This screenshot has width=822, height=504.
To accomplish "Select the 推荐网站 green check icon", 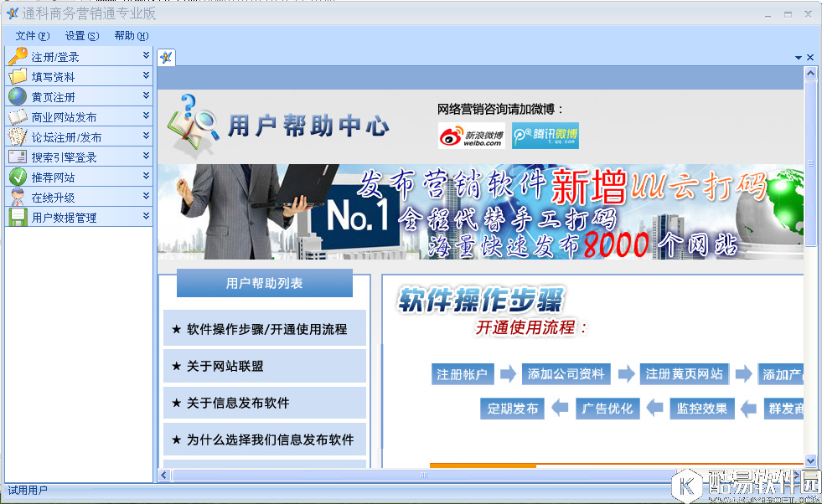I will click(x=17, y=177).
